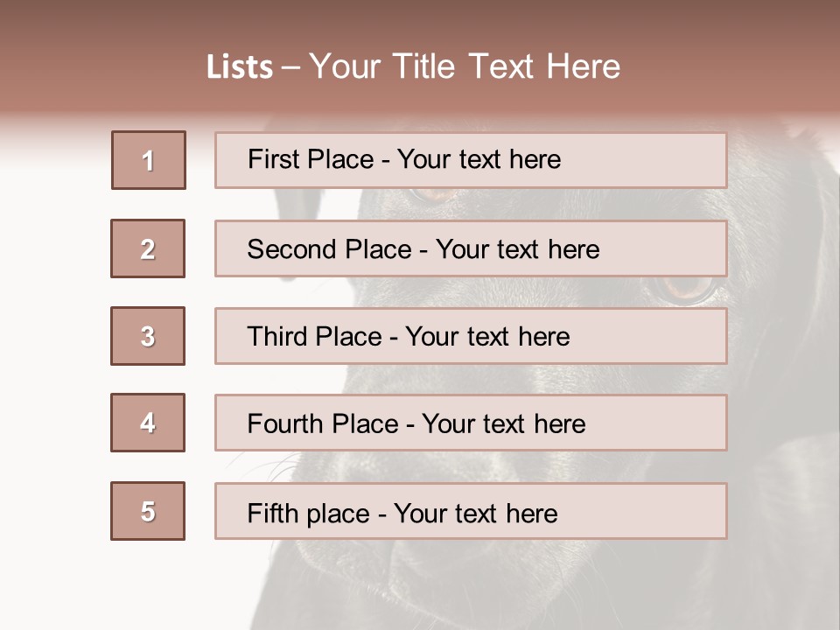Click the number 2 box
840x630 pixels.
tap(148, 248)
